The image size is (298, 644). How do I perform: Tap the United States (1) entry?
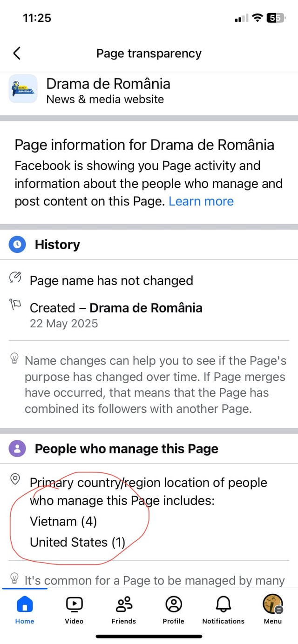(x=78, y=542)
